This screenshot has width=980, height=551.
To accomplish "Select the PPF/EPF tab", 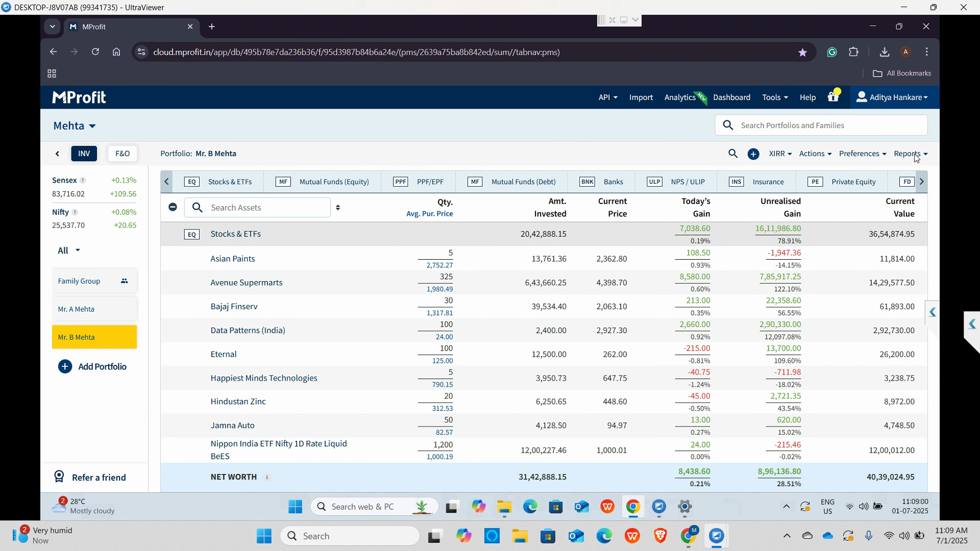I will pyautogui.click(x=419, y=182).
